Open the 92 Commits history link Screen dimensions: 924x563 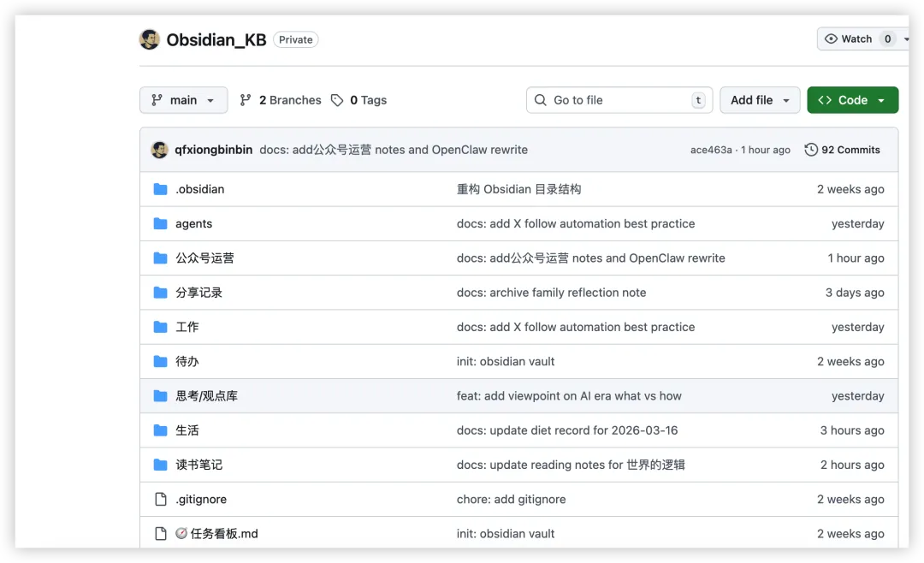click(842, 150)
